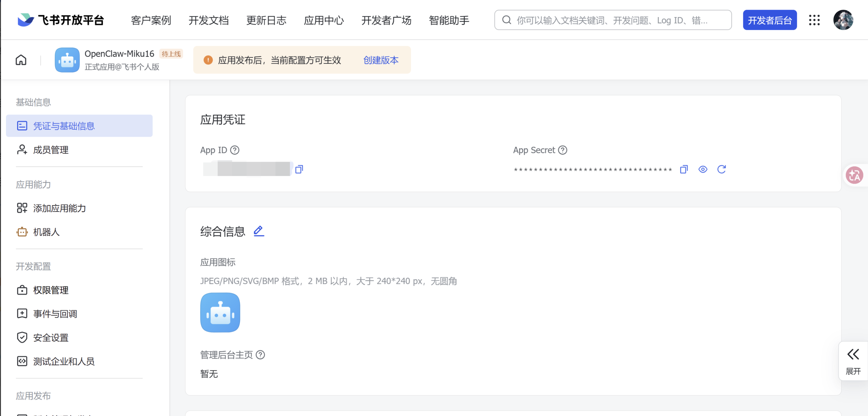
Task: Go to 权限管理 in sidebar
Action: point(50,290)
